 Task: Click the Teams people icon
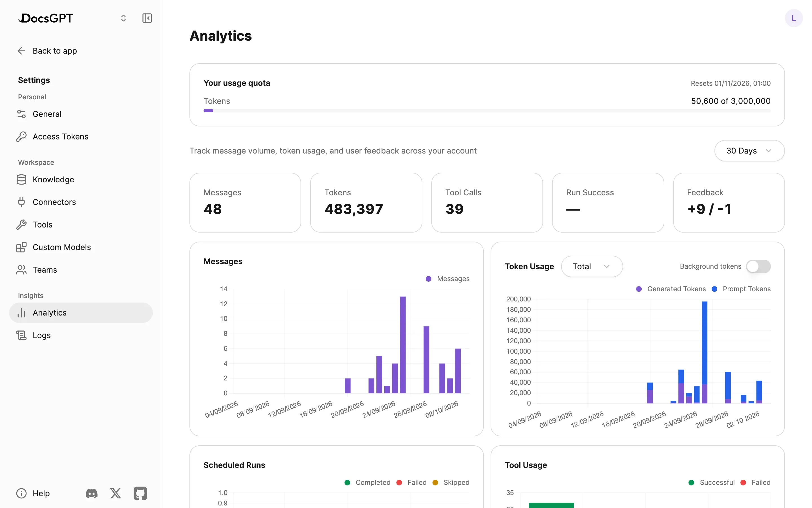click(x=21, y=270)
